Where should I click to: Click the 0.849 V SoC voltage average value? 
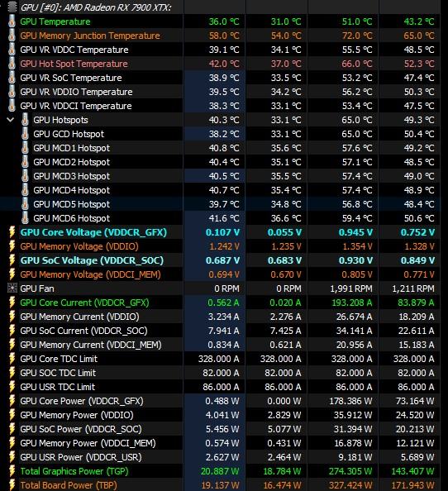coord(417,260)
